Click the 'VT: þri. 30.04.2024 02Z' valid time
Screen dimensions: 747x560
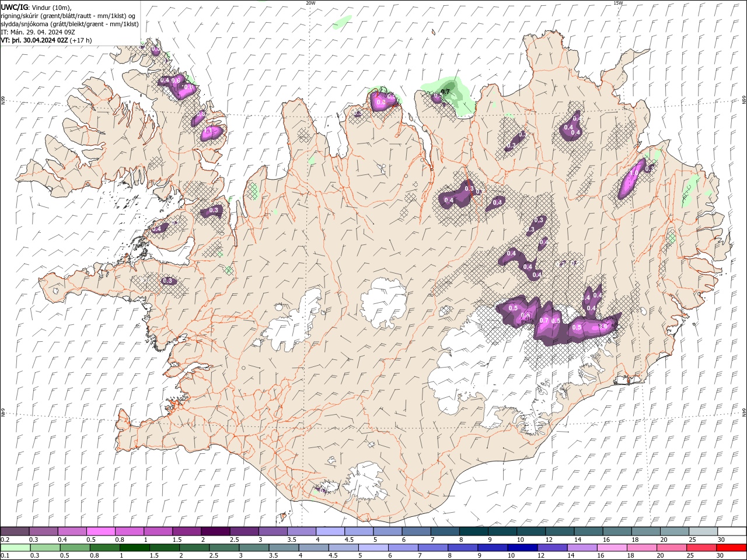[x=34, y=40]
